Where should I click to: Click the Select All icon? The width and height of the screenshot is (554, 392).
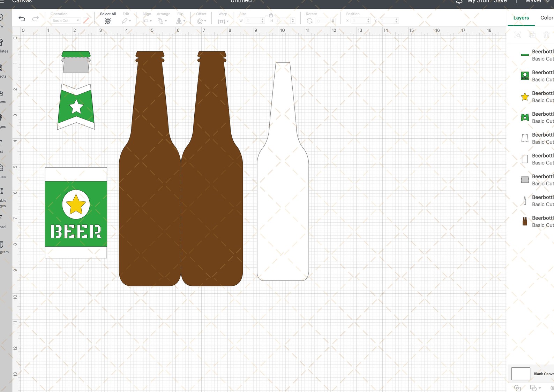coord(108,21)
